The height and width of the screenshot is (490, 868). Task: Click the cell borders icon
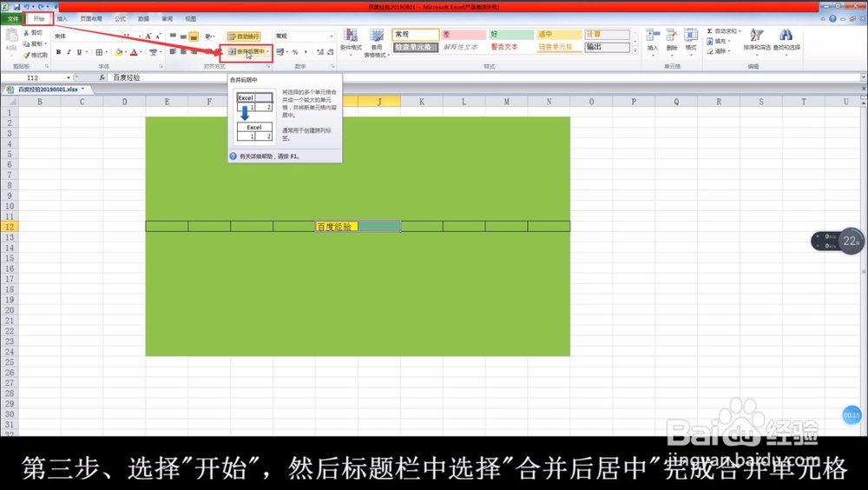tap(99, 52)
